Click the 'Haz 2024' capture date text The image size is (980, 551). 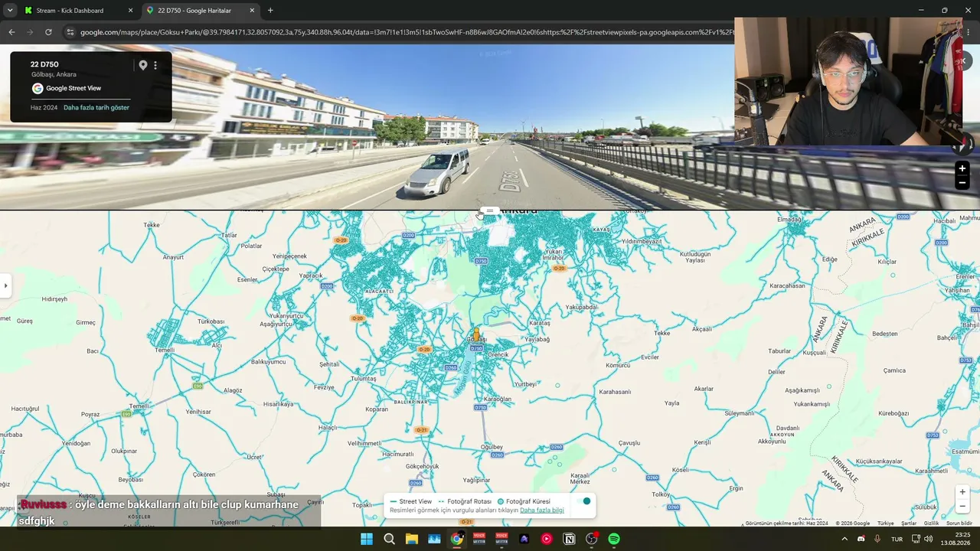tap(44, 108)
